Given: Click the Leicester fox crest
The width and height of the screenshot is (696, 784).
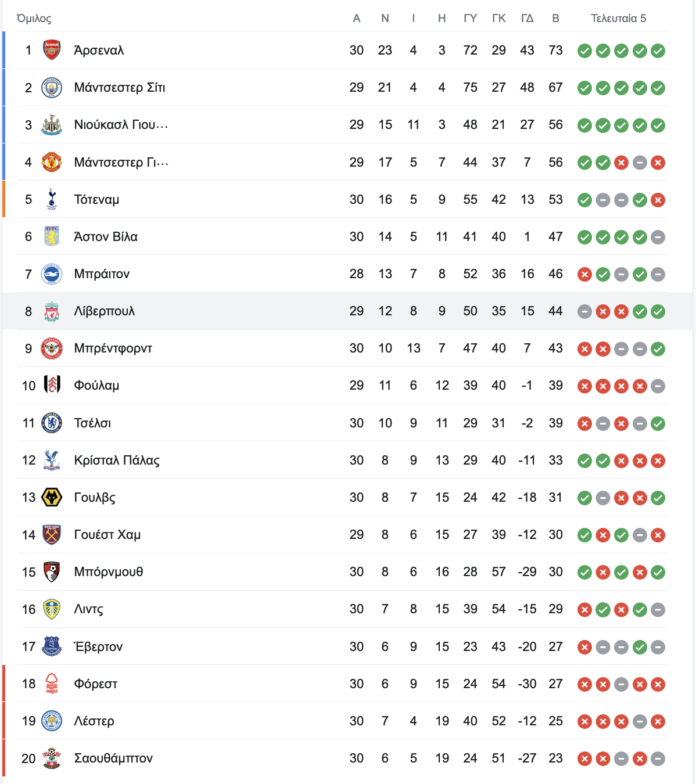Looking at the screenshot, I should [52, 721].
